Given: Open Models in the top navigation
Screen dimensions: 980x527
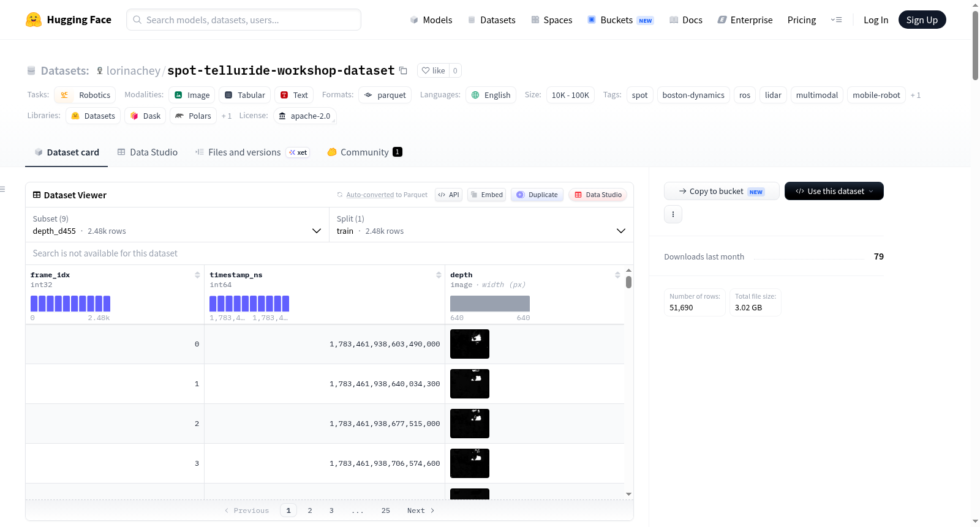Looking at the screenshot, I should (x=431, y=20).
